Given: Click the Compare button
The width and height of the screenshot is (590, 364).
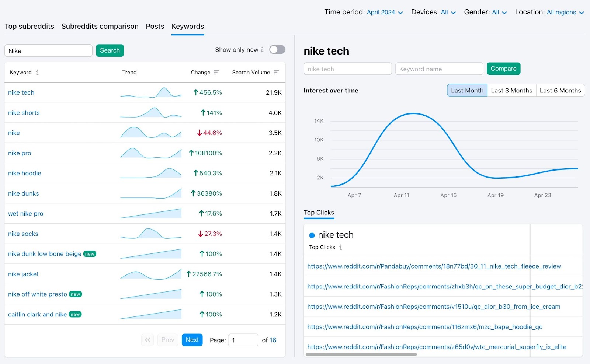Looking at the screenshot, I should click(504, 69).
